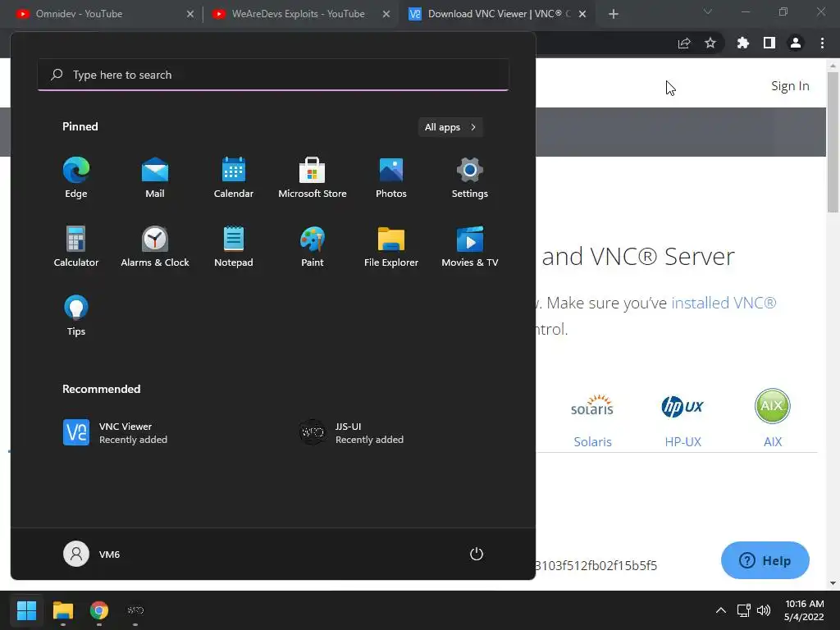
Task: Open the network icon in system tray
Action: (x=743, y=610)
